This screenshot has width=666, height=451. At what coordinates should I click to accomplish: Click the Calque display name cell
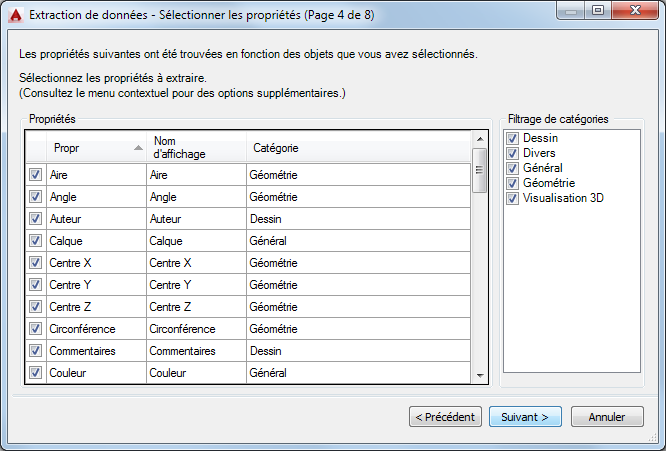tap(195, 241)
